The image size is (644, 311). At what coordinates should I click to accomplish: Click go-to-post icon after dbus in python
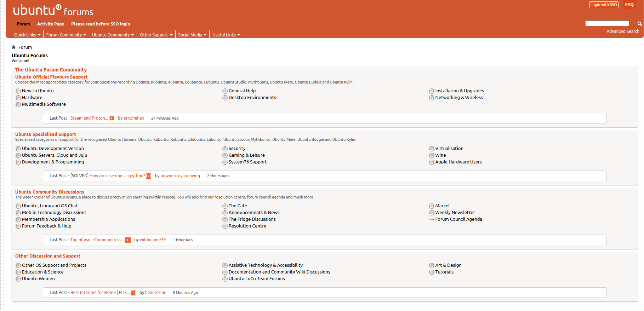tap(149, 176)
